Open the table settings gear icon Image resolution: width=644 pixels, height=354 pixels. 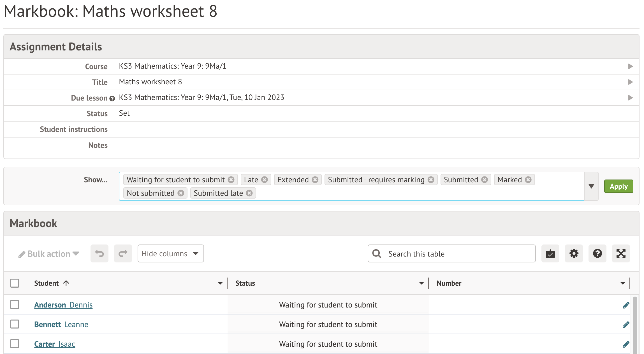pos(574,253)
